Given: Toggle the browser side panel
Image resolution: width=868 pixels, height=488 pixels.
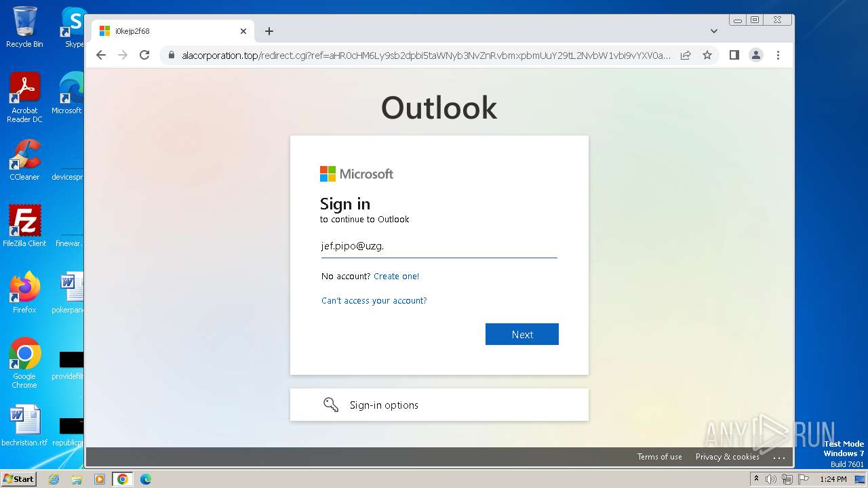Looking at the screenshot, I should (734, 55).
